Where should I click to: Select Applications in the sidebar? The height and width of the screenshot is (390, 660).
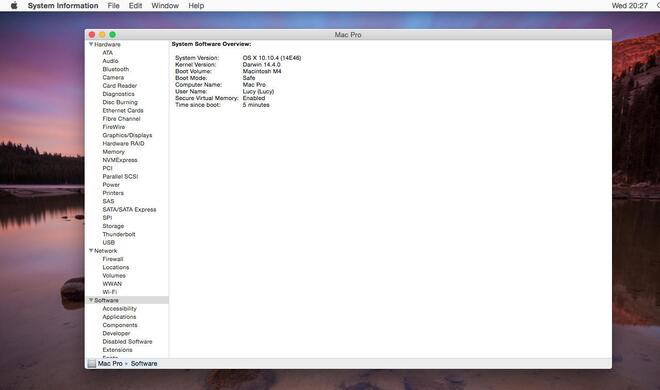119,316
